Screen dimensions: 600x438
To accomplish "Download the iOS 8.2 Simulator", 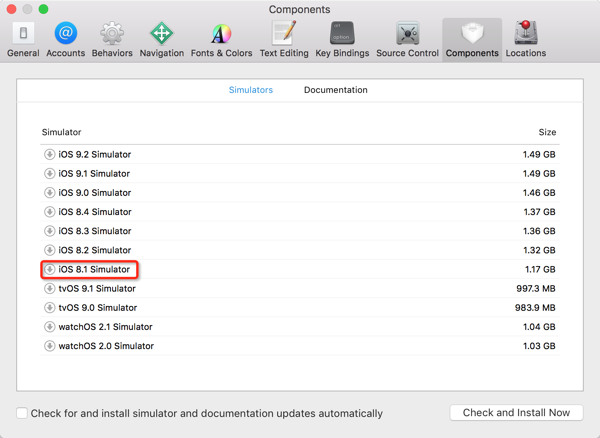I will (49, 250).
